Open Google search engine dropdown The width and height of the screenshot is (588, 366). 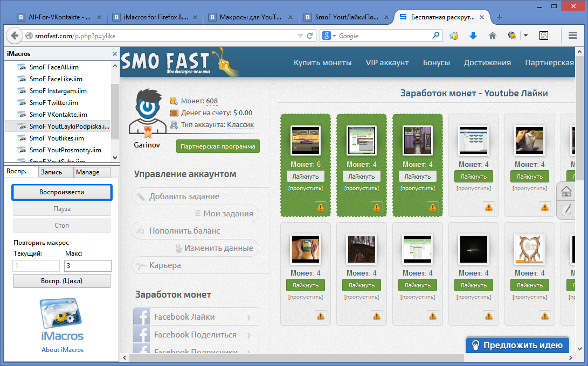[329, 36]
